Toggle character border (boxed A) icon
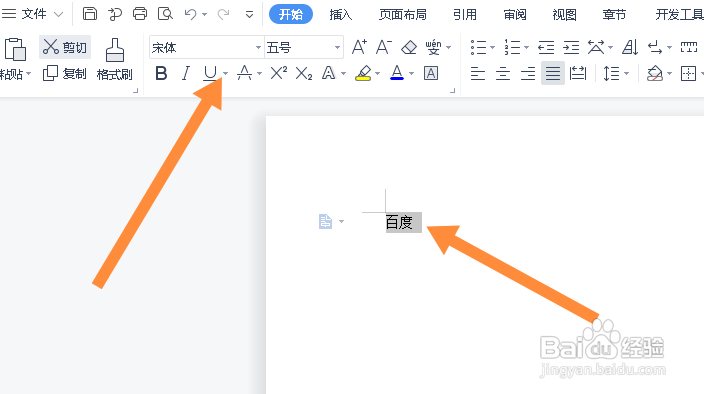The image size is (704, 394). [431, 73]
